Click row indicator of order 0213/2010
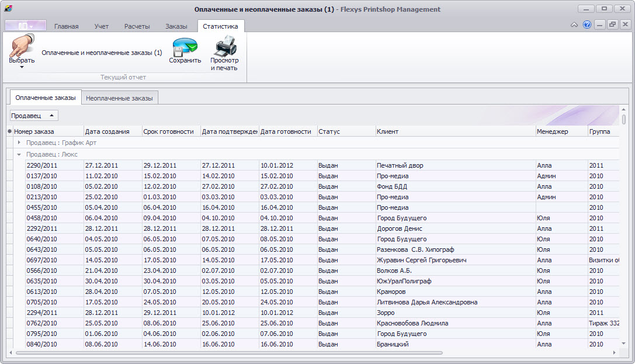The image size is (635, 364). click(x=10, y=197)
